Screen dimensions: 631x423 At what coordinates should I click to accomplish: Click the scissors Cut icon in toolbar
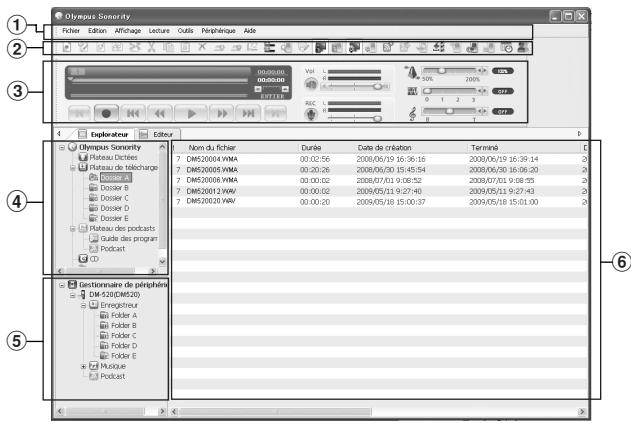(151, 47)
